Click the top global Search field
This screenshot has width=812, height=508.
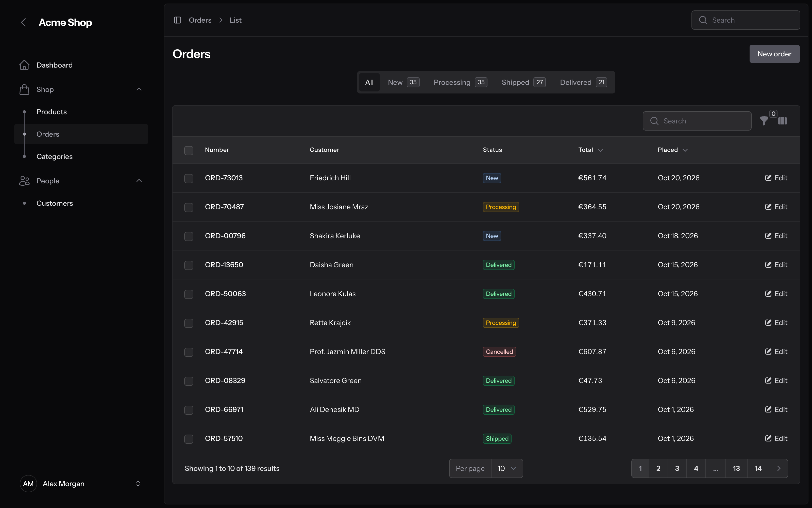pyautogui.click(x=746, y=20)
